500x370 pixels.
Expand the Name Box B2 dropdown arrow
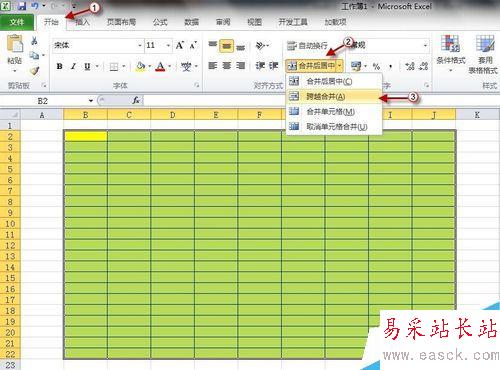tap(91, 101)
